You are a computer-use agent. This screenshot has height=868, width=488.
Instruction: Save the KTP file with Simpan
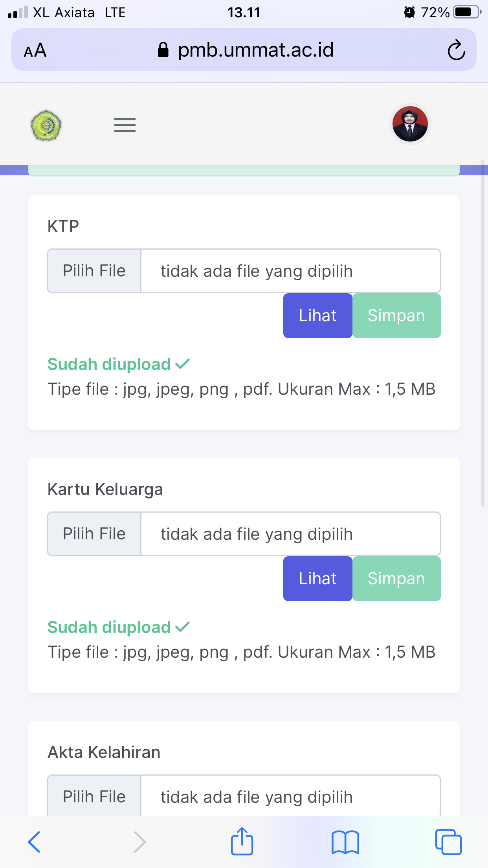tap(396, 316)
